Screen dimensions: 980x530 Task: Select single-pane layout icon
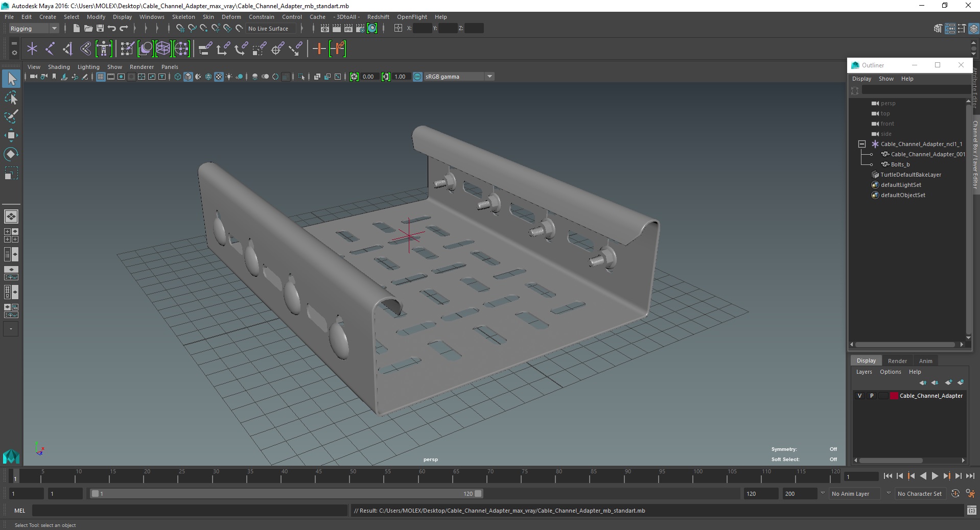[x=11, y=216]
